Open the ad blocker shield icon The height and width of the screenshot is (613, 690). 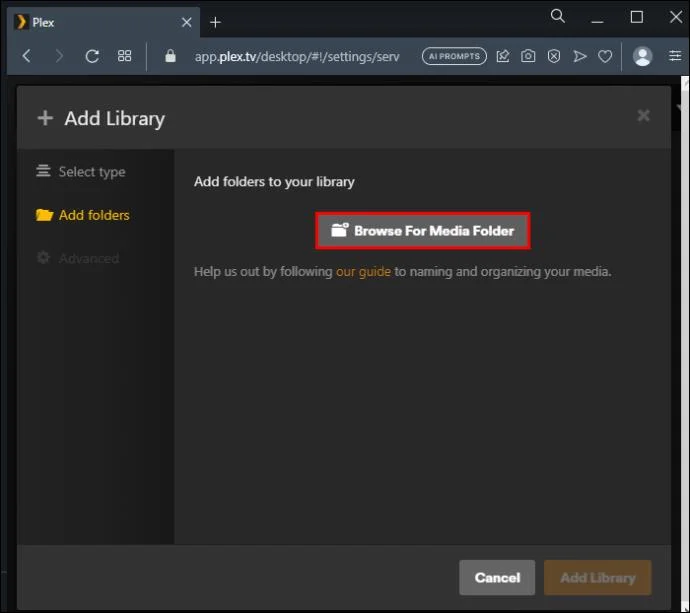pyautogui.click(x=554, y=56)
